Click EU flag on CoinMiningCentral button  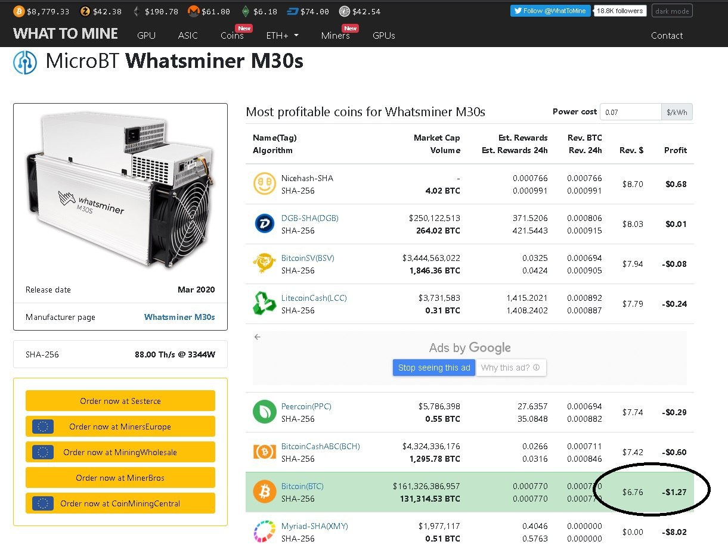[x=43, y=503]
